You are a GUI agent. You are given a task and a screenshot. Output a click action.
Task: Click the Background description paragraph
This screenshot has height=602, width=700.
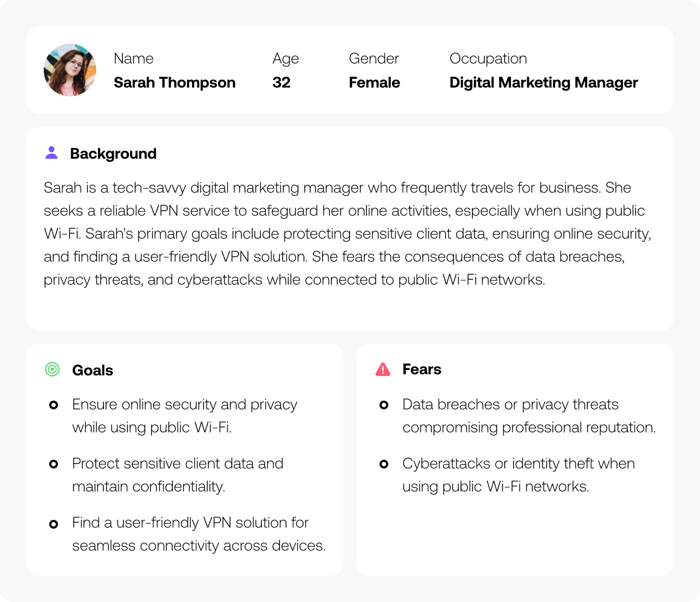[348, 234]
